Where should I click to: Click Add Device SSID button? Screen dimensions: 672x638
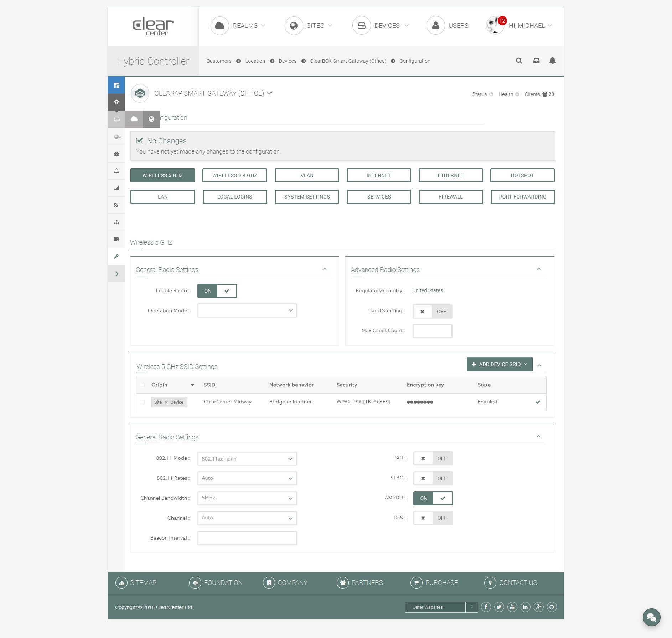pyautogui.click(x=500, y=364)
